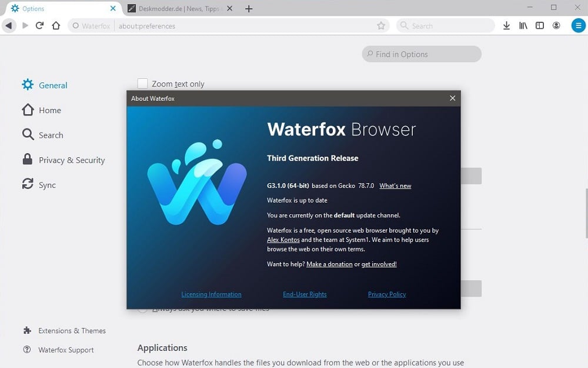588x368 pixels.
Task: Click the 'Third Generation Release' text
Action: [312, 158]
